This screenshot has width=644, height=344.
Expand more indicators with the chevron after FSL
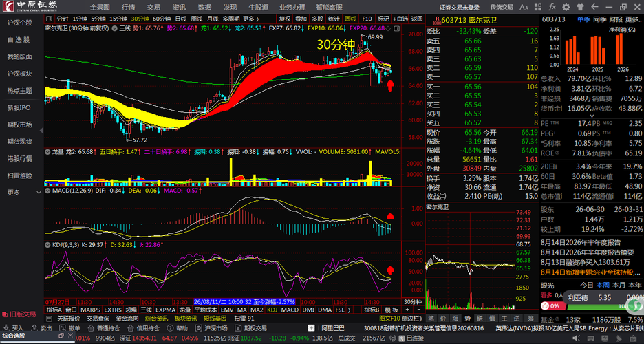pyautogui.click(x=349, y=310)
